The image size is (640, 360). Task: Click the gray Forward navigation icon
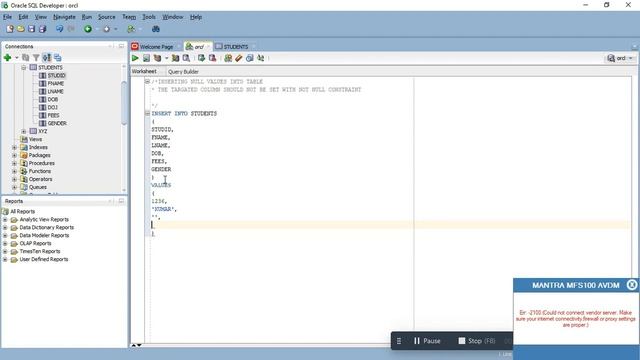(107, 29)
